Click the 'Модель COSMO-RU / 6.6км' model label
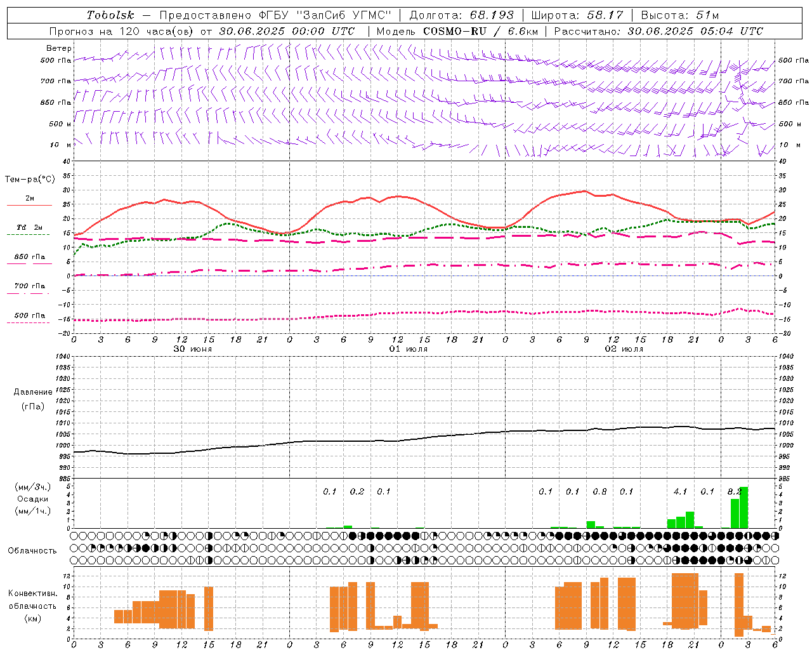The height and width of the screenshot is (650, 812). click(457, 31)
